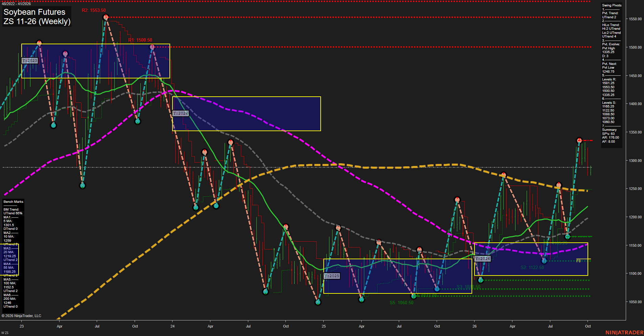
Task: Click the 1100.00 price axis label
Action: pyautogui.click(x=635, y=273)
